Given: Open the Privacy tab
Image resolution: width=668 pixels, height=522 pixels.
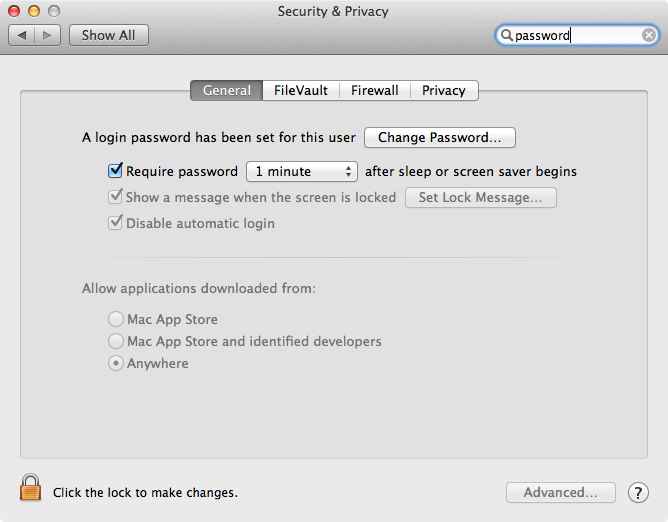Looking at the screenshot, I should (x=443, y=90).
